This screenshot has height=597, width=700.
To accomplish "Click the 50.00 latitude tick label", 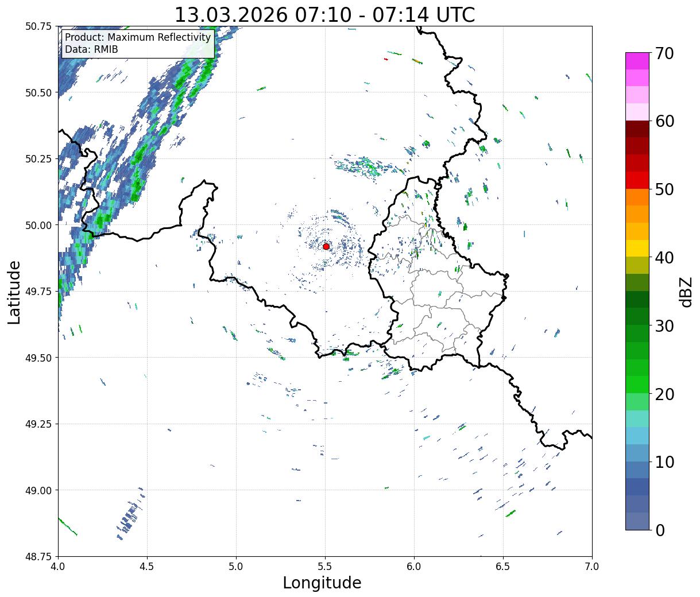I will click(39, 225).
